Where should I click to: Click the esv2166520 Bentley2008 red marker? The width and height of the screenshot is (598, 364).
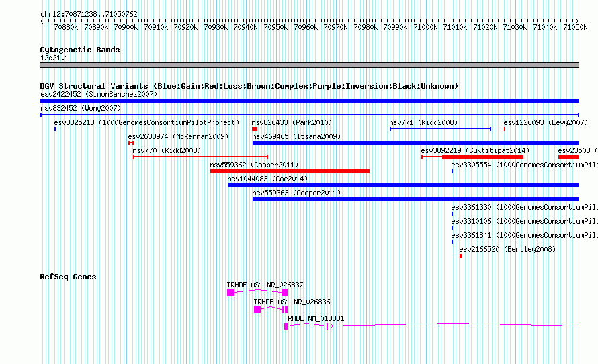click(x=461, y=256)
